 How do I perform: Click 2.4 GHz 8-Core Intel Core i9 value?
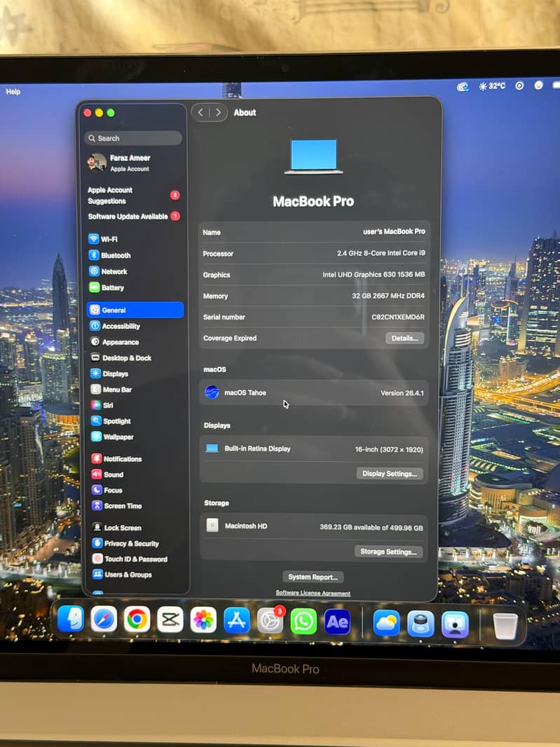381,253
